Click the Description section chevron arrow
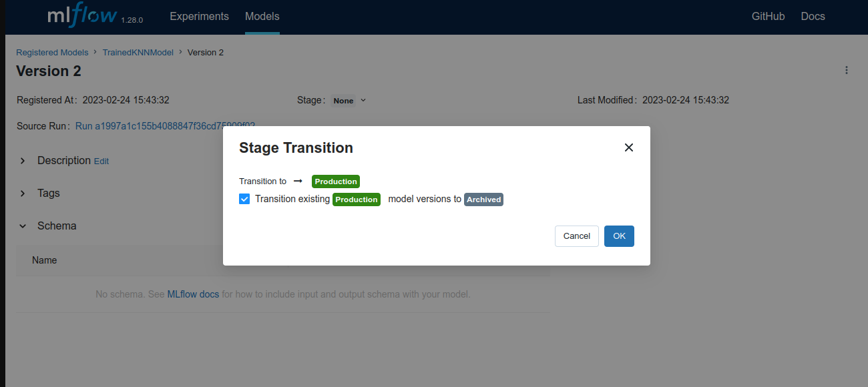The image size is (868, 387). pyautogui.click(x=23, y=160)
